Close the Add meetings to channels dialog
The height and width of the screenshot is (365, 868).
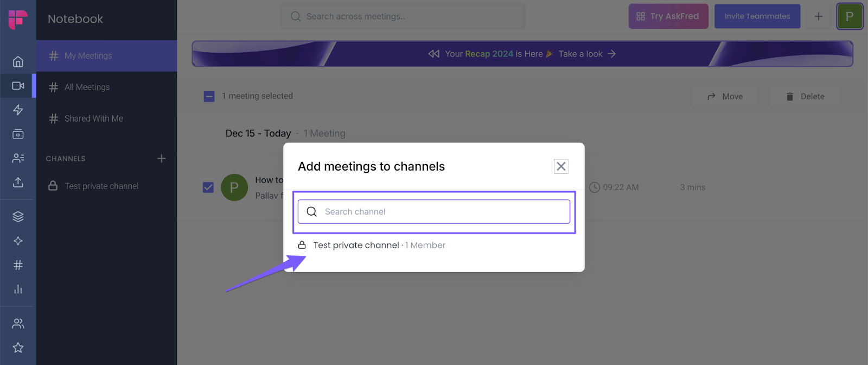click(561, 166)
